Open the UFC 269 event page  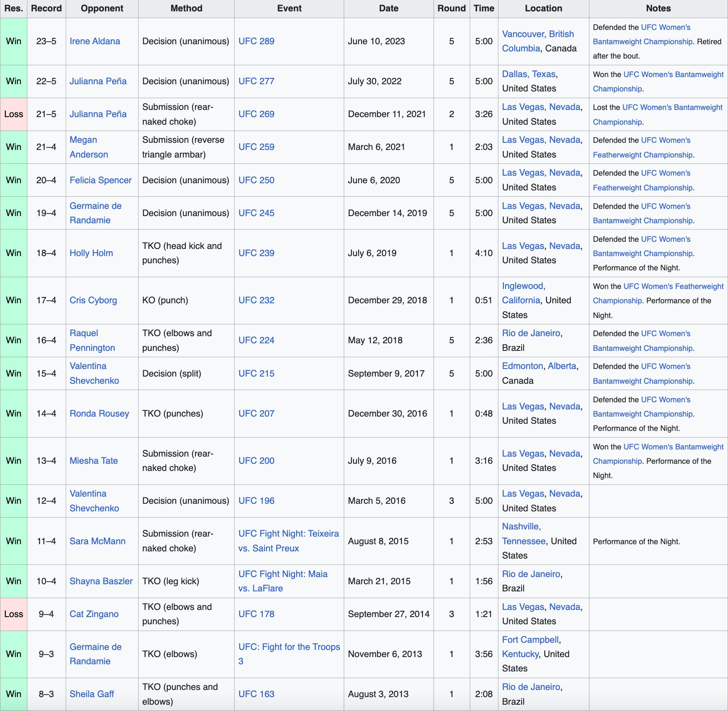click(256, 114)
